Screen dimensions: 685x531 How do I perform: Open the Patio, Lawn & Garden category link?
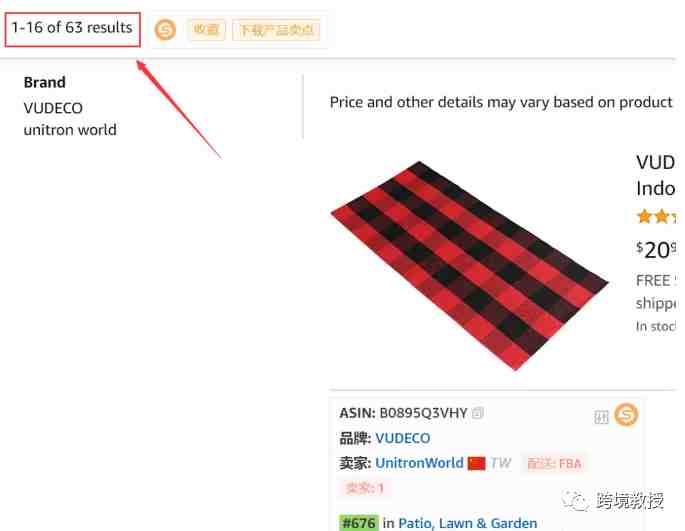pos(467,523)
